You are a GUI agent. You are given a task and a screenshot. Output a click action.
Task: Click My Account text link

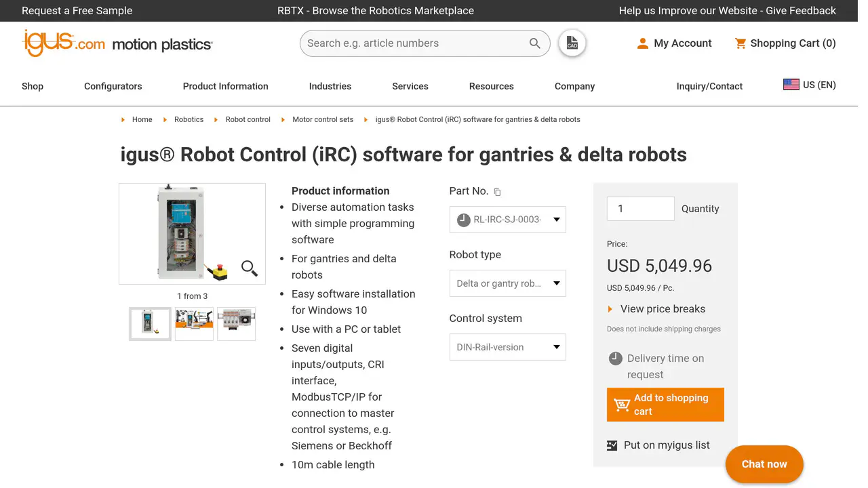click(683, 43)
